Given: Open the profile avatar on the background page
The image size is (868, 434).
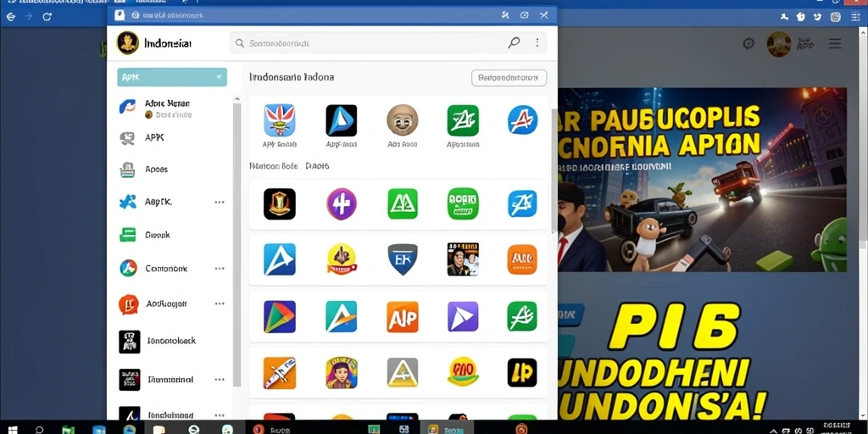Looking at the screenshot, I should click(x=779, y=44).
